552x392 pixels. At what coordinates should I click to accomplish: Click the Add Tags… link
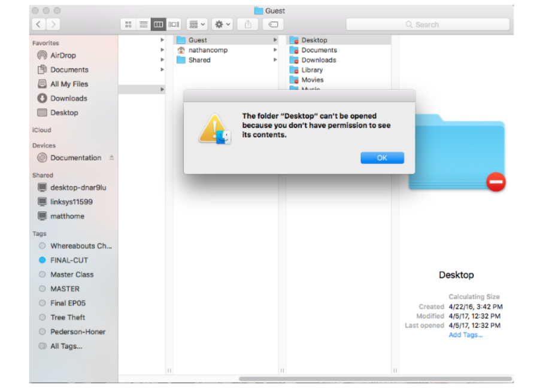465,335
